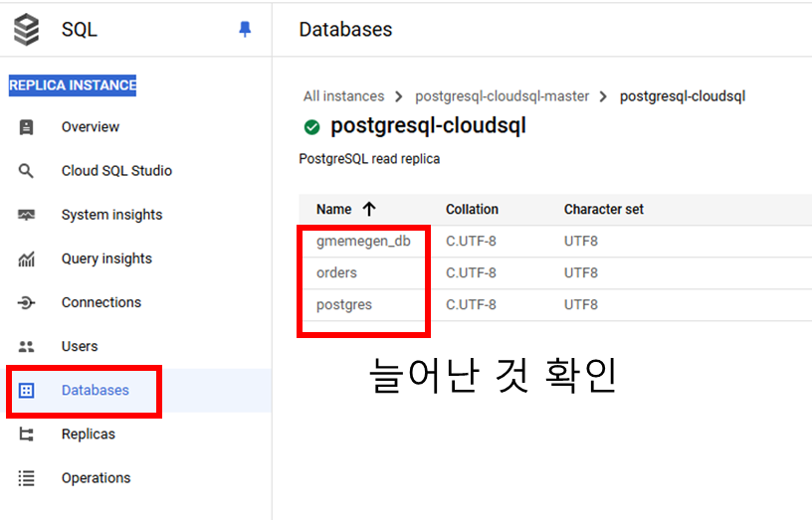
Task: Click postgresql-cloudsql breadcrumb item
Action: tap(683, 96)
